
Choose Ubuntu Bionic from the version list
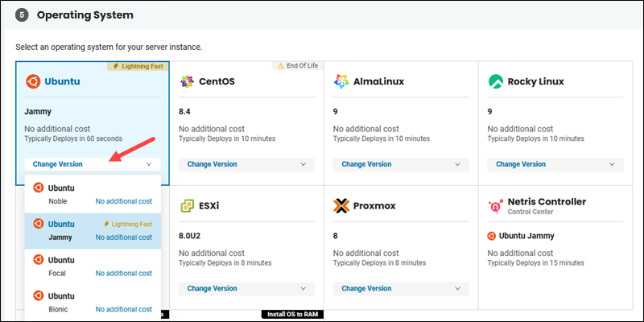tap(93, 303)
